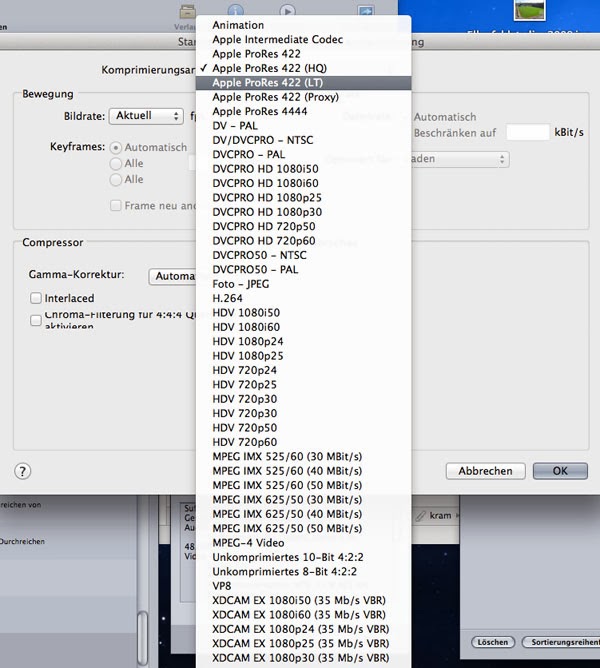
Task: Choose HDV 1080i50
Action: [303, 313]
